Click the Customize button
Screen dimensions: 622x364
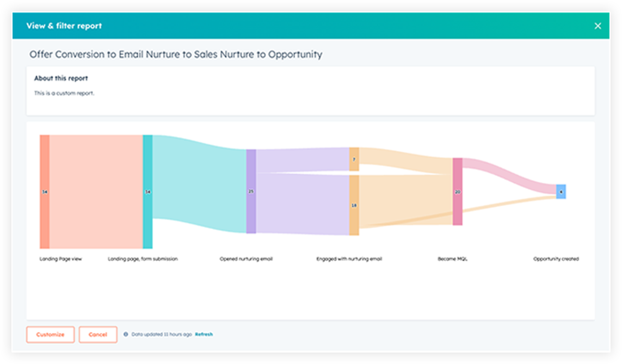click(50, 335)
